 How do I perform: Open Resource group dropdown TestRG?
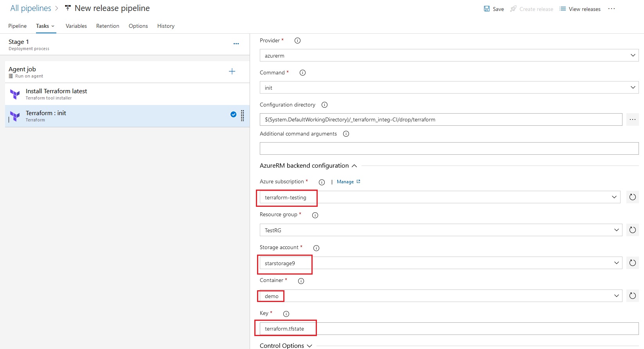[441, 230]
